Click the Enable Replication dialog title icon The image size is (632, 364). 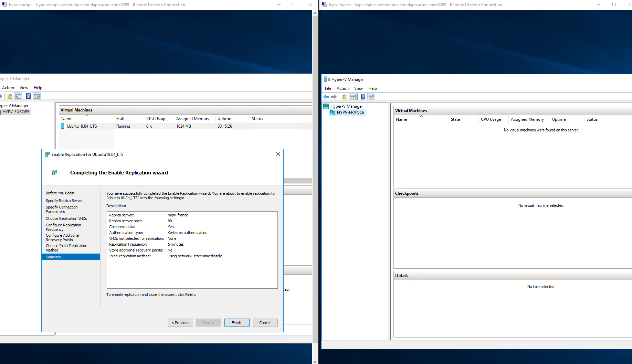(x=48, y=154)
